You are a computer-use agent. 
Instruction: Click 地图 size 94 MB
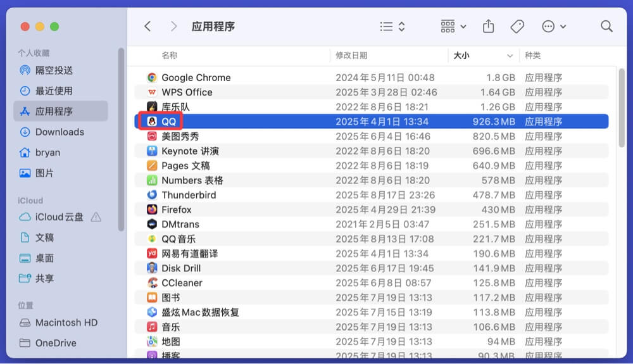[x=501, y=341]
